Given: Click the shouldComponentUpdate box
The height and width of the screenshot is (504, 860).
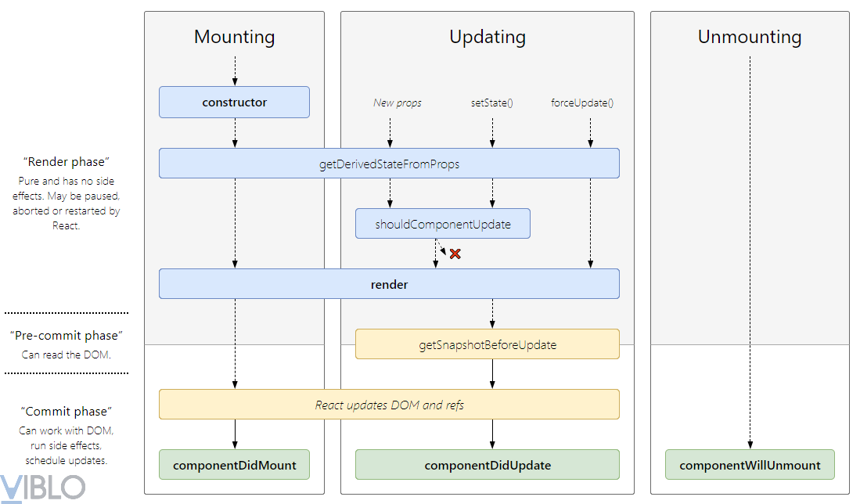Looking at the screenshot, I should click(443, 224).
